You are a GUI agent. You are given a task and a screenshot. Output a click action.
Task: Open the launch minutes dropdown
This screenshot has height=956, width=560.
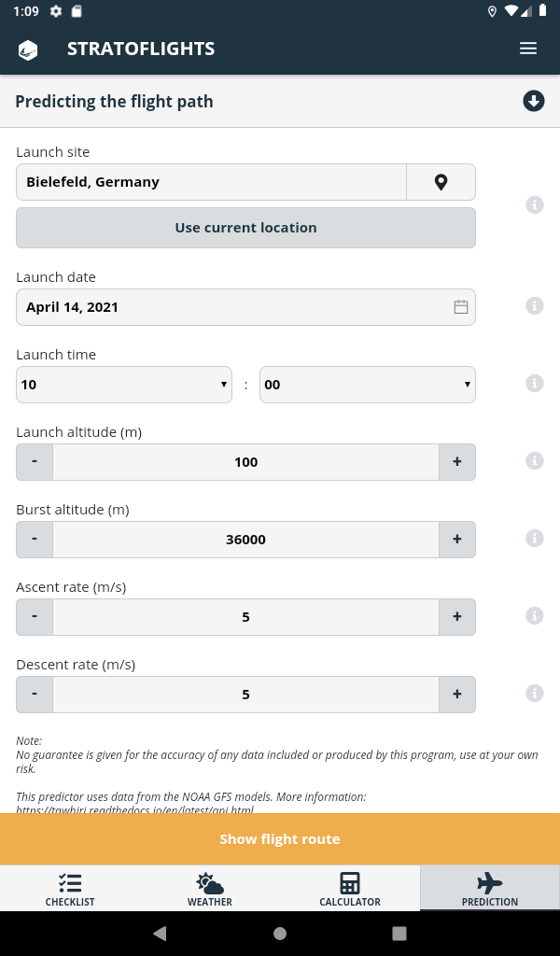tap(367, 385)
